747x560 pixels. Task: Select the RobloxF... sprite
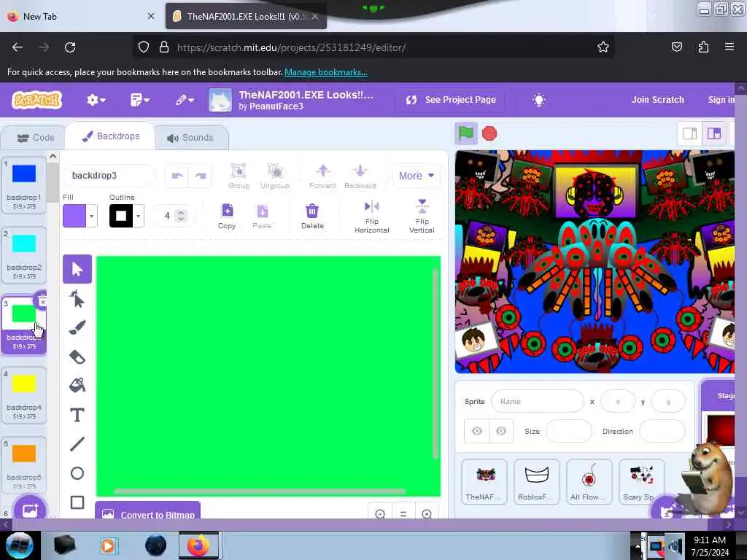point(536,481)
